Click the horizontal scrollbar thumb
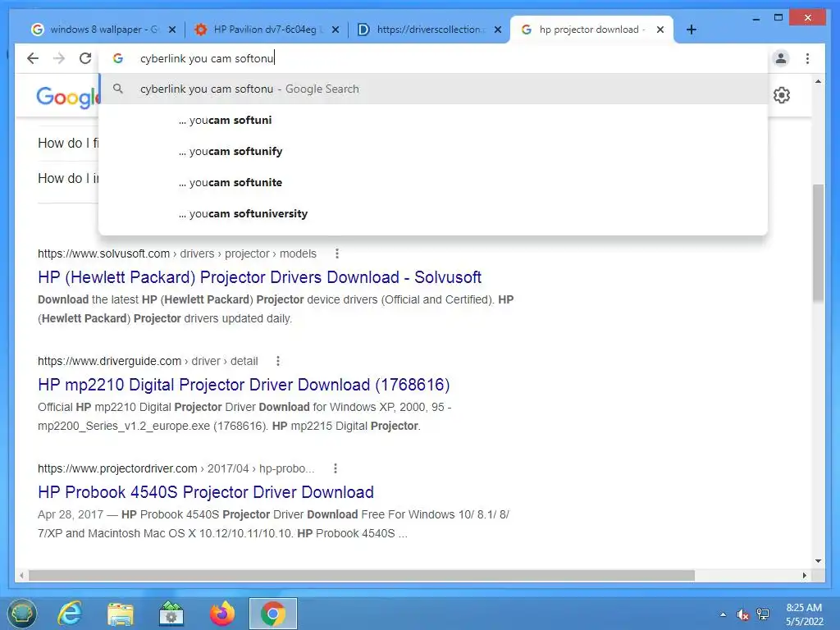Image resolution: width=840 pixels, height=630 pixels. (362, 575)
